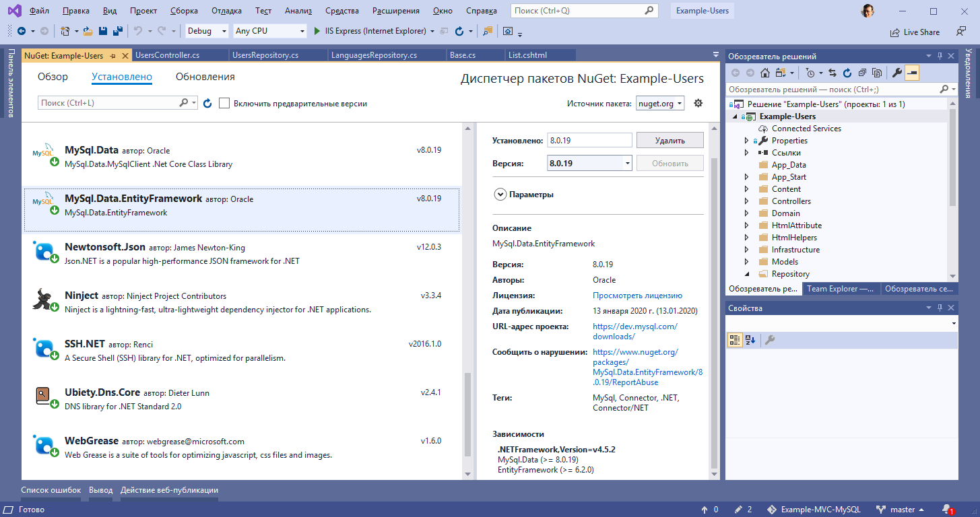980x517 pixels.
Task: Click the Navigate Backward arrow in main toolbar
Action: pos(22,31)
